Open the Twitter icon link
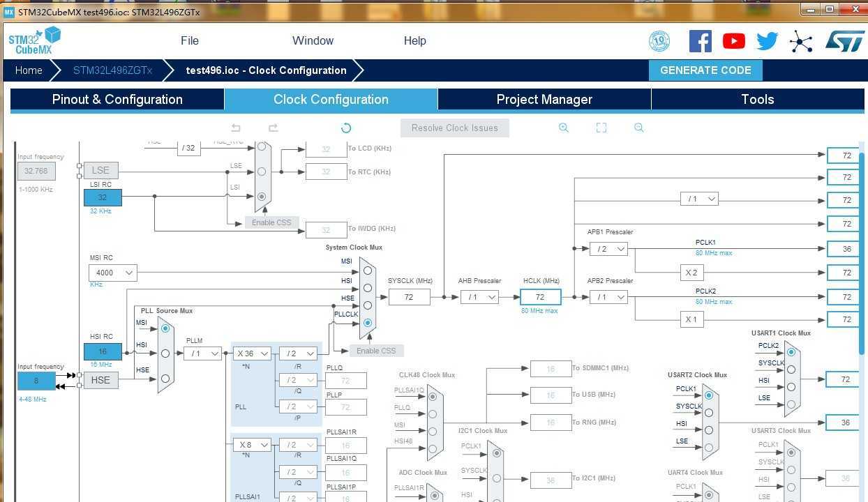This screenshot has width=868, height=502. [767, 41]
